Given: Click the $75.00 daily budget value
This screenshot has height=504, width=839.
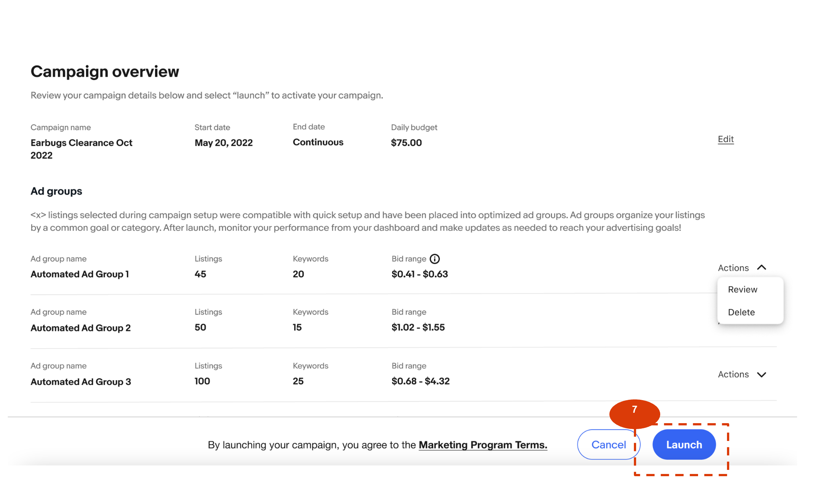Looking at the screenshot, I should tap(406, 143).
